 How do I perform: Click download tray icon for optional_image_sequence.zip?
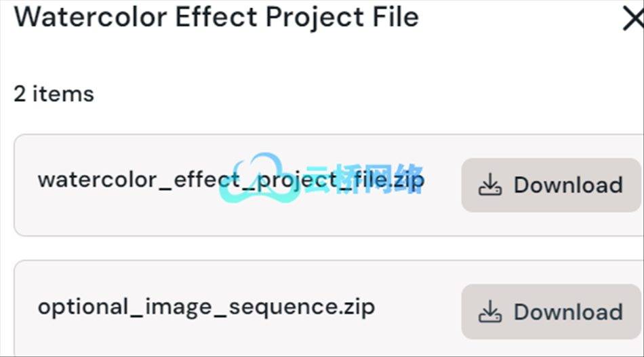(490, 312)
